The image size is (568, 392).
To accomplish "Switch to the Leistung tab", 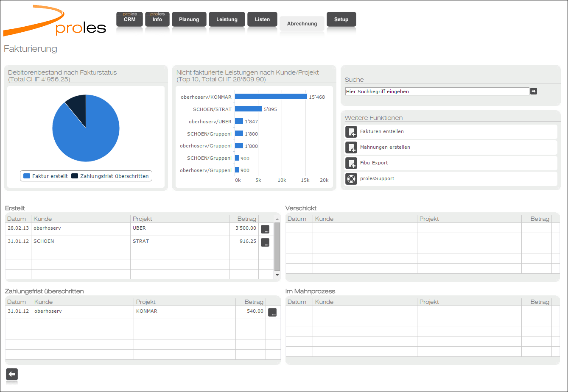I will click(x=227, y=19).
